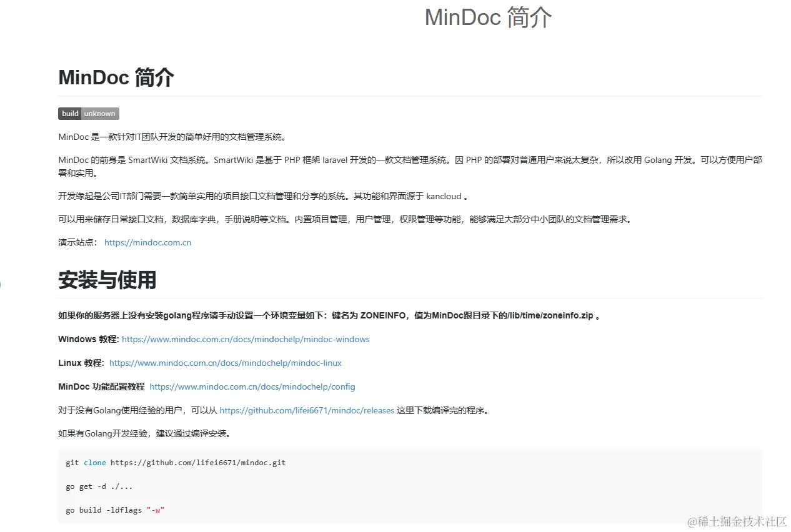Click the '安装与使用' section heading
The height and width of the screenshot is (532, 791).
[106, 280]
